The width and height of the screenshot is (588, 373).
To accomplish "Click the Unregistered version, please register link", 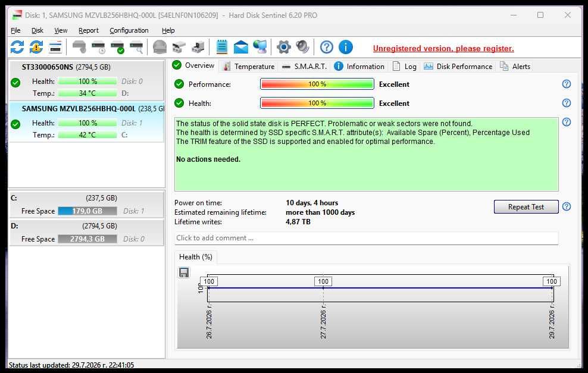I will click(x=443, y=48).
